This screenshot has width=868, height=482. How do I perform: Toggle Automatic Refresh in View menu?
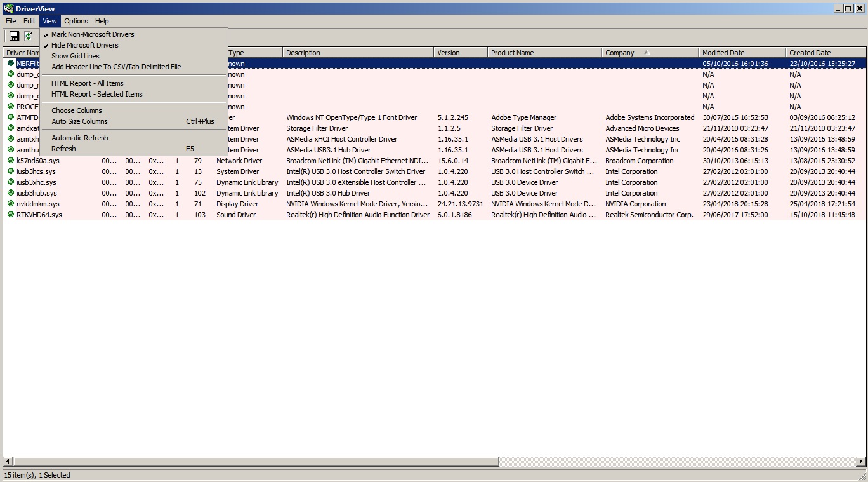[x=79, y=138]
